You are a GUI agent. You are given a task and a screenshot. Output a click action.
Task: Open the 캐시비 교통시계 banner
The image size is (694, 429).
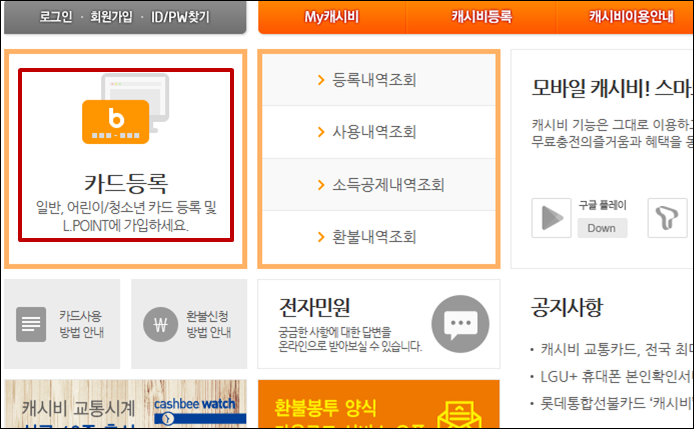click(x=126, y=404)
